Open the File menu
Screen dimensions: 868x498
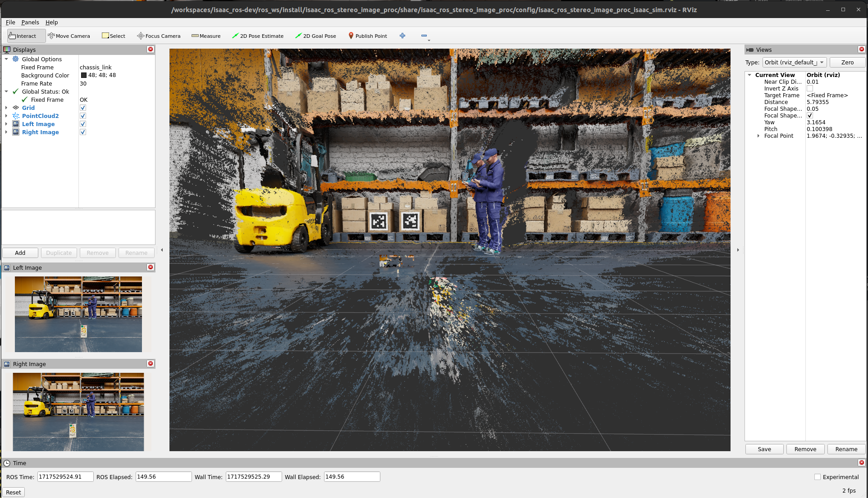(x=10, y=22)
